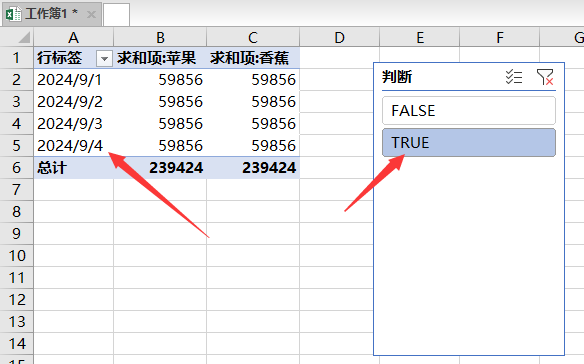This screenshot has width=584, height=364.
Task: Select row 4 header
Action: pos(16,124)
